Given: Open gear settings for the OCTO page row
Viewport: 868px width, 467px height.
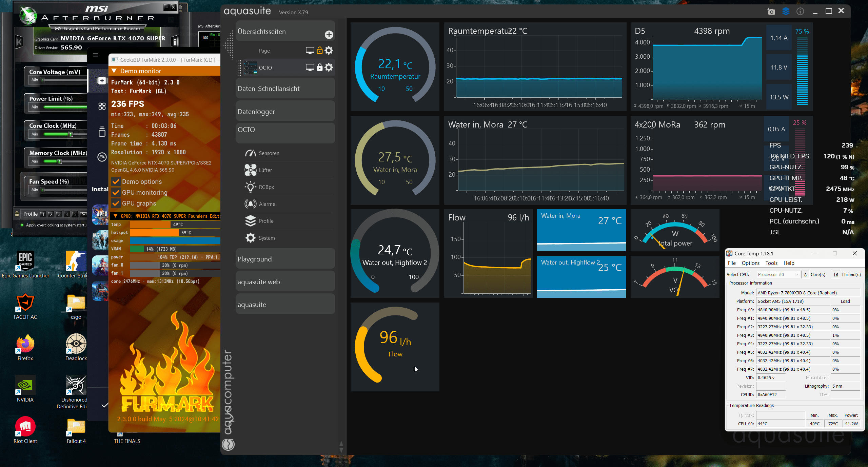Looking at the screenshot, I should coord(329,67).
